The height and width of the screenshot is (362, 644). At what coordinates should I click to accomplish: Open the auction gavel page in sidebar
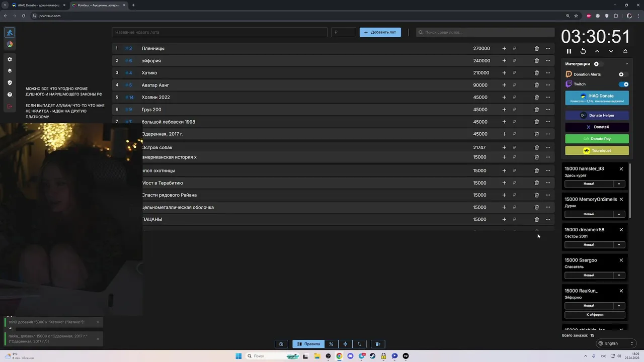click(10, 33)
